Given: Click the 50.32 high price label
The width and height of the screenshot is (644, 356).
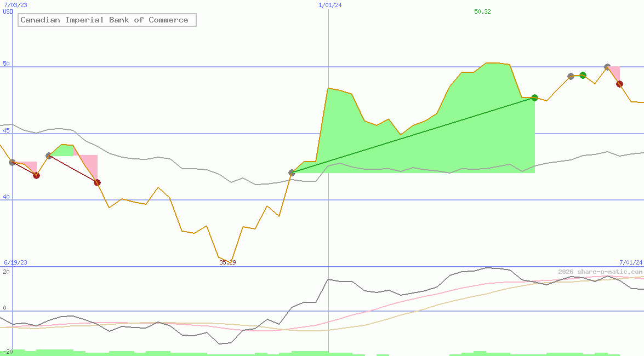Looking at the screenshot, I should (482, 12).
